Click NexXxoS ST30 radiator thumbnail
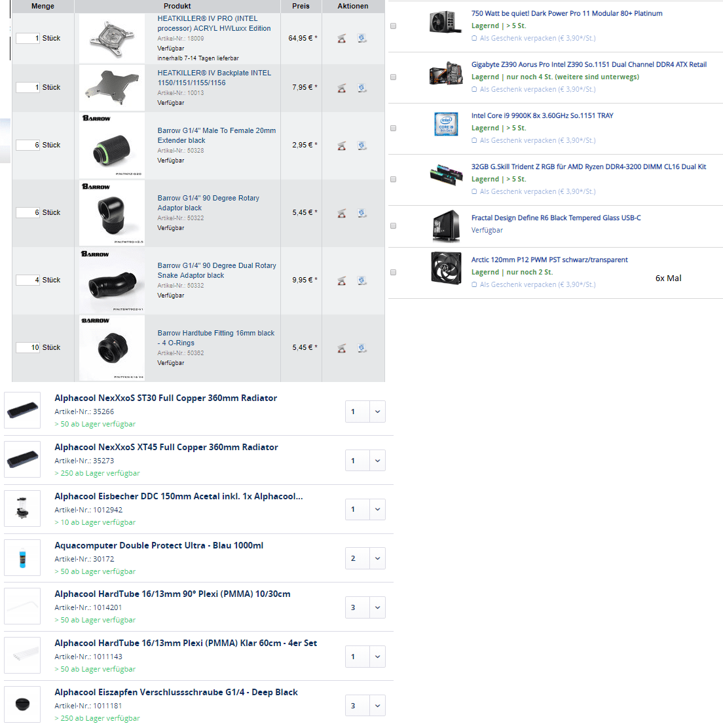 point(22,410)
